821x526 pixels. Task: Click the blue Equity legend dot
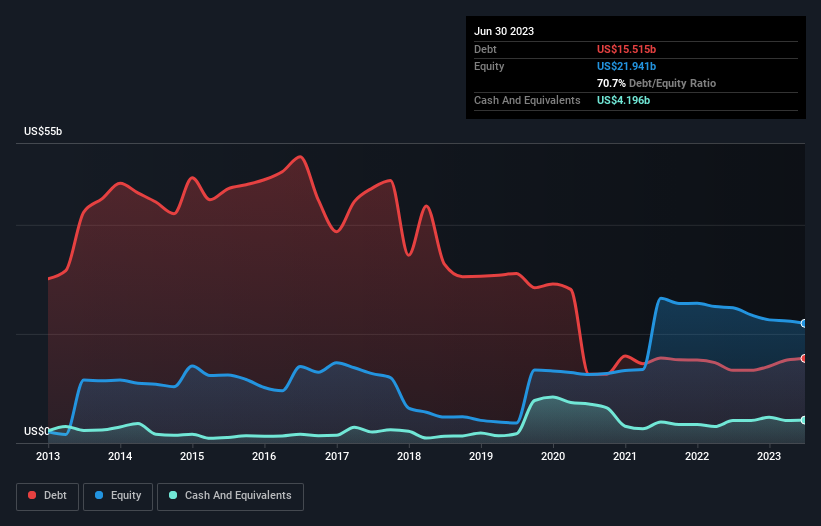coord(98,495)
